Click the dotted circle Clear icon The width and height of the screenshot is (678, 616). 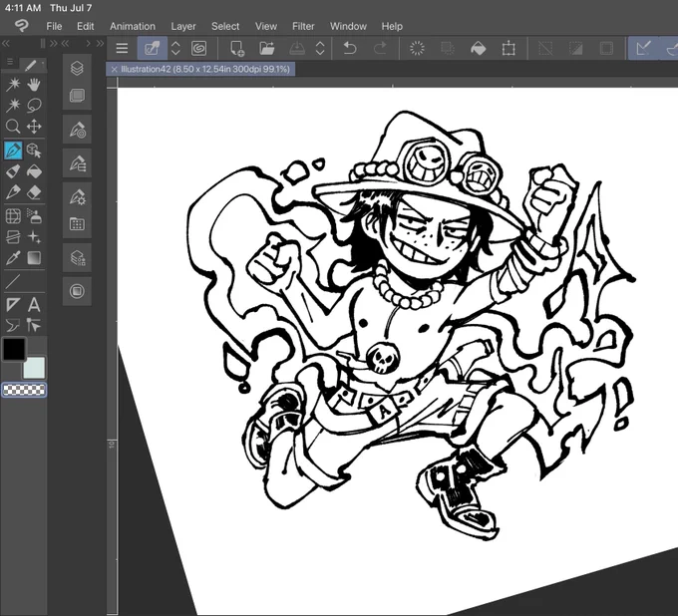[417, 48]
